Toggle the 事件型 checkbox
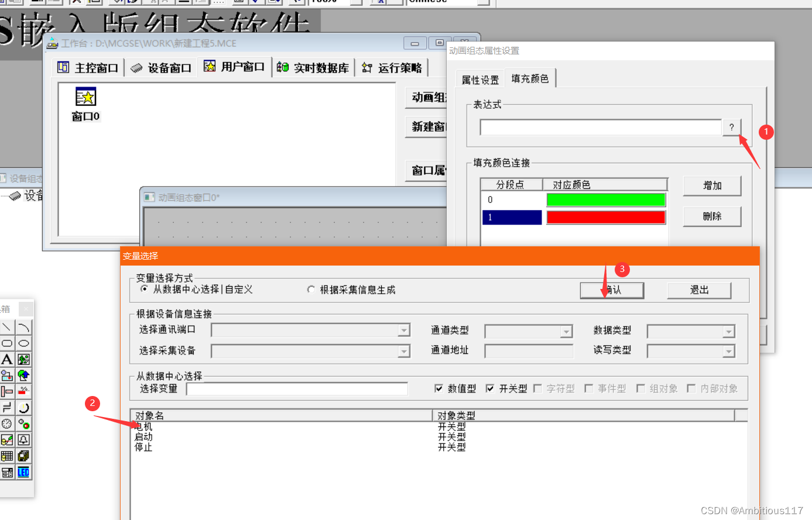 tap(589, 388)
